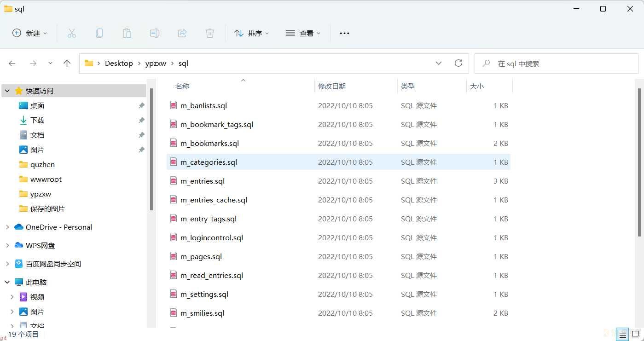The width and height of the screenshot is (644, 341).
Task: Click the navigation pane scrollbar
Action: [x=151, y=149]
